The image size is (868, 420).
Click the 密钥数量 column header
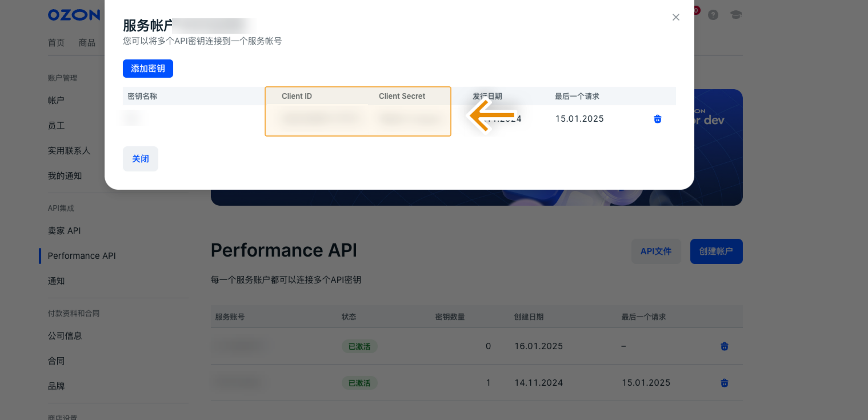tap(450, 317)
